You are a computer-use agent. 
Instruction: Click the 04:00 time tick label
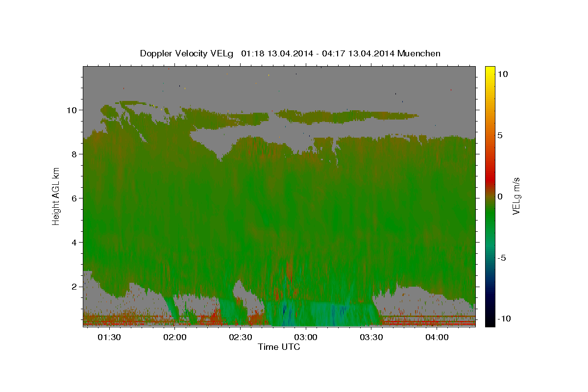[x=437, y=337]
